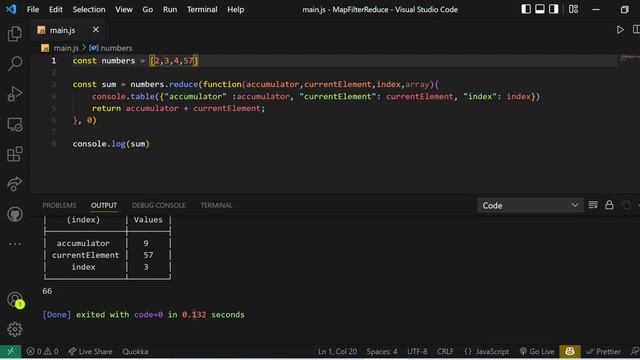Viewport: 640px width, 360px height.
Task: Click 'return accumulator + currentElement;' line
Action: (178, 108)
